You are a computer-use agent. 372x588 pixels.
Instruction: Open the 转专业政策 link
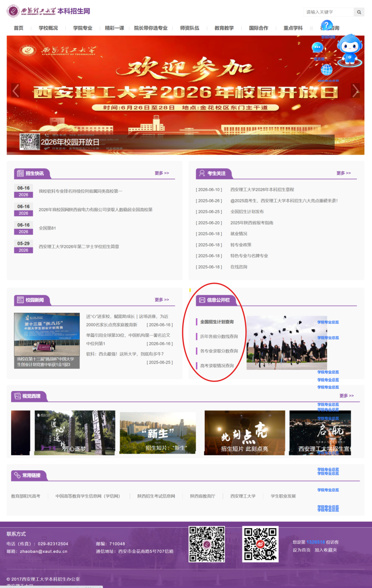click(241, 245)
